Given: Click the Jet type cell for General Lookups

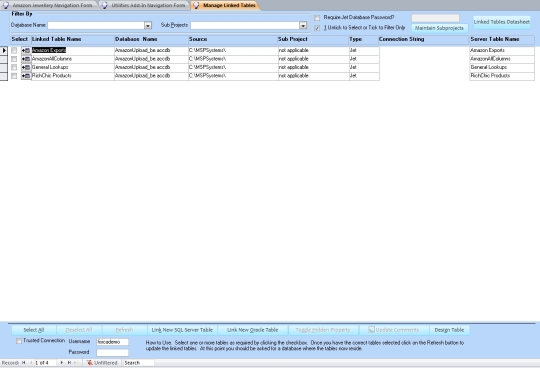Looking at the screenshot, I should [x=364, y=67].
